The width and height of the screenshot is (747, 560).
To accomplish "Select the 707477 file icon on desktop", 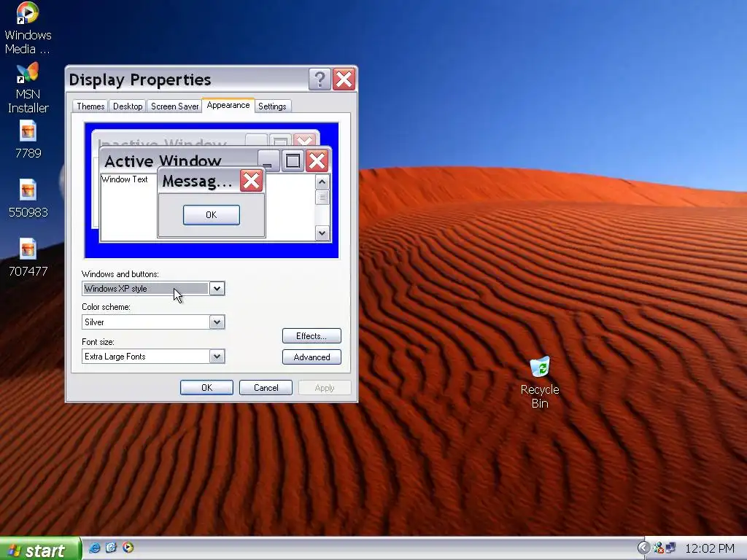I will 28,257.
